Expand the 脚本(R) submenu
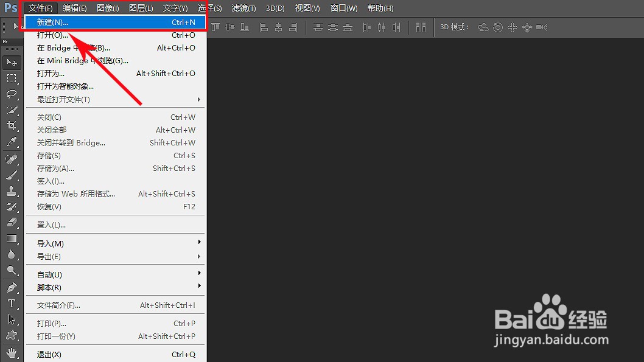Viewport: 644px width, 362px height. point(116,287)
